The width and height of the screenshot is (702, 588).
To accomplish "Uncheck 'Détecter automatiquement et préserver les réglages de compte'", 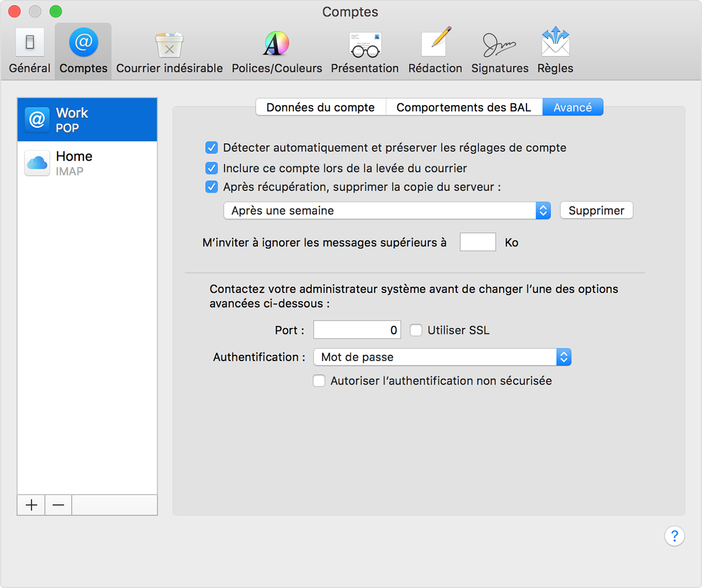I will 212,147.
